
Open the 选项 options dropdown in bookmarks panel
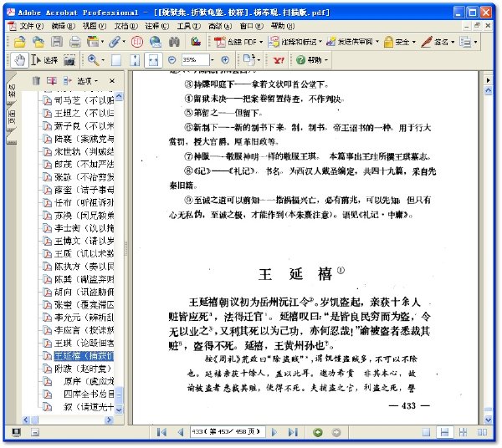87,80
